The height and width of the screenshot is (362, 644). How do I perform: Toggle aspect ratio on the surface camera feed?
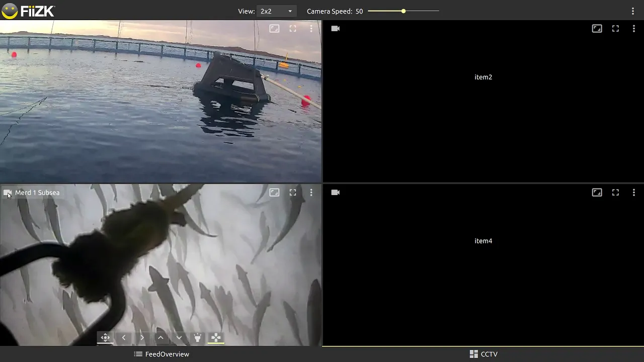point(274,29)
